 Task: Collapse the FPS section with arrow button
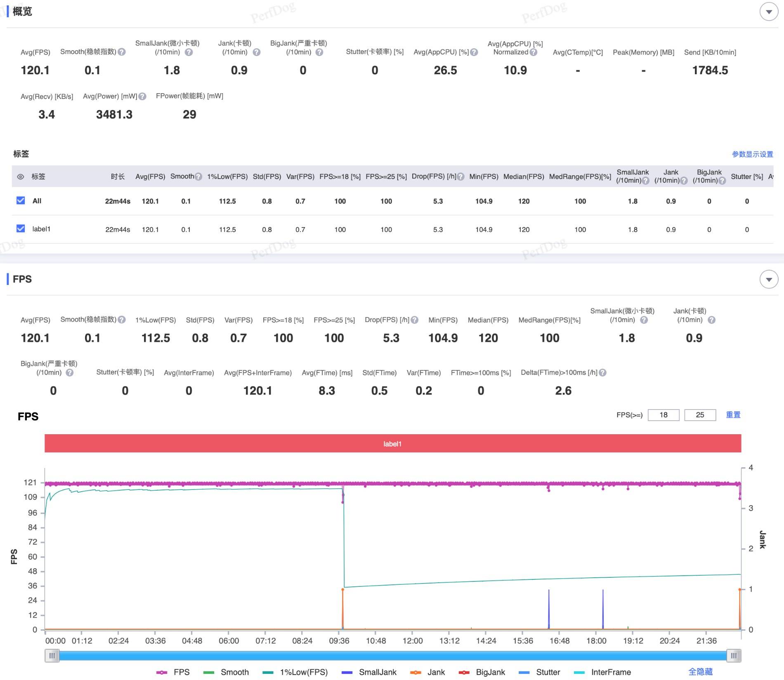click(x=769, y=280)
